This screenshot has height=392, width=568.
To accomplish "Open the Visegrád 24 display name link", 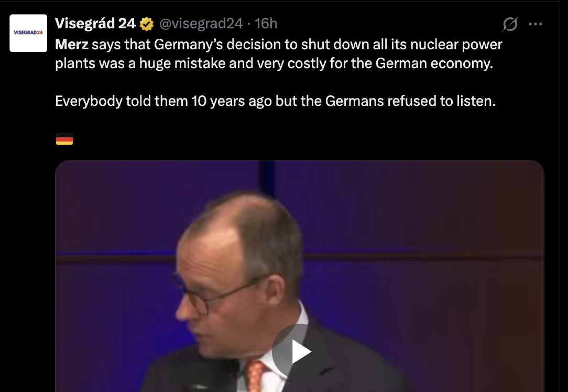I will point(95,24).
